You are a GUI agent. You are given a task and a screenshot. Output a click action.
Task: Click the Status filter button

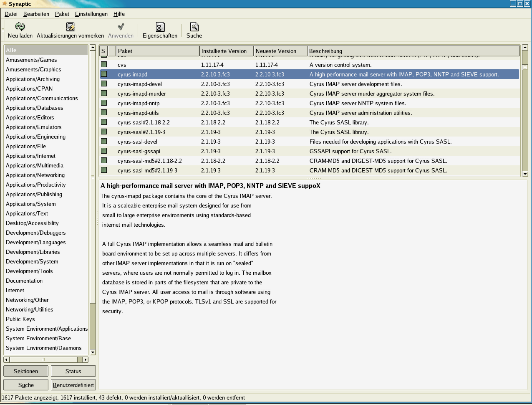[73, 371]
